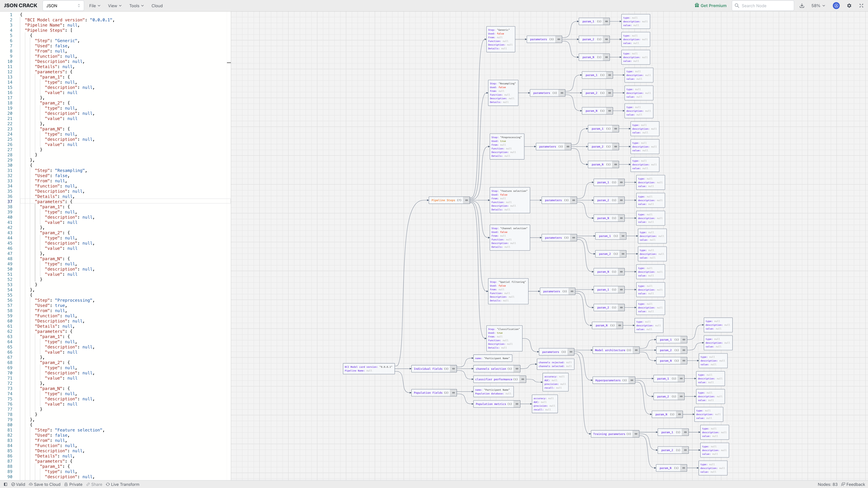Enter fullscreen with the expand icon
This screenshot has width=868, height=488.
point(861,6)
